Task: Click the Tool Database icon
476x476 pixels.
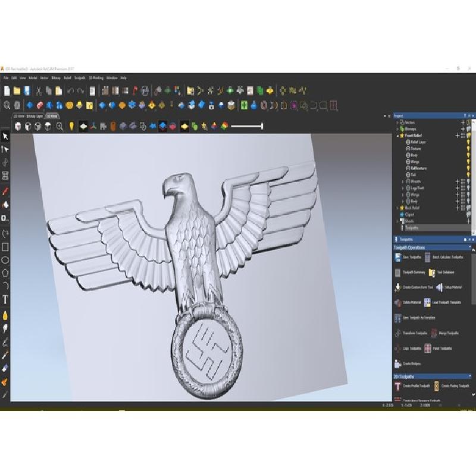Action: [432, 273]
